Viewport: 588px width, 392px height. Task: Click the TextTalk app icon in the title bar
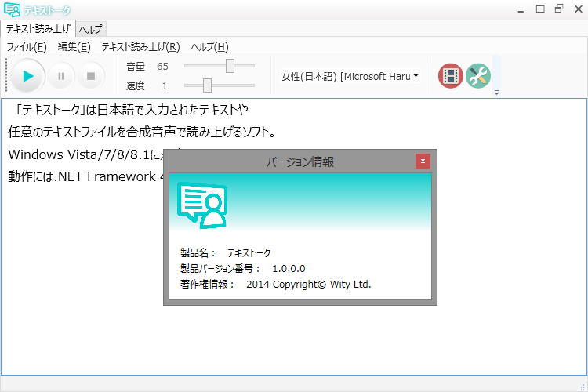coord(12,9)
